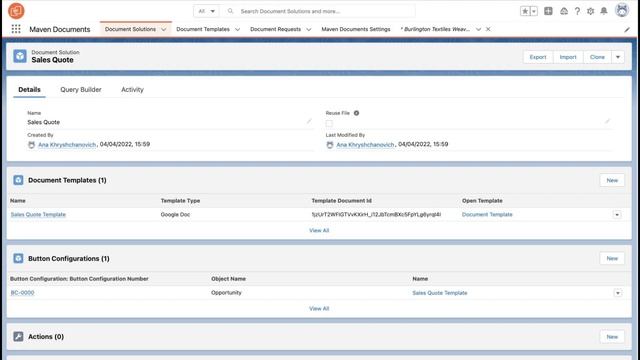
Task: Open the Favorites star icon
Action: pyautogui.click(x=525, y=11)
